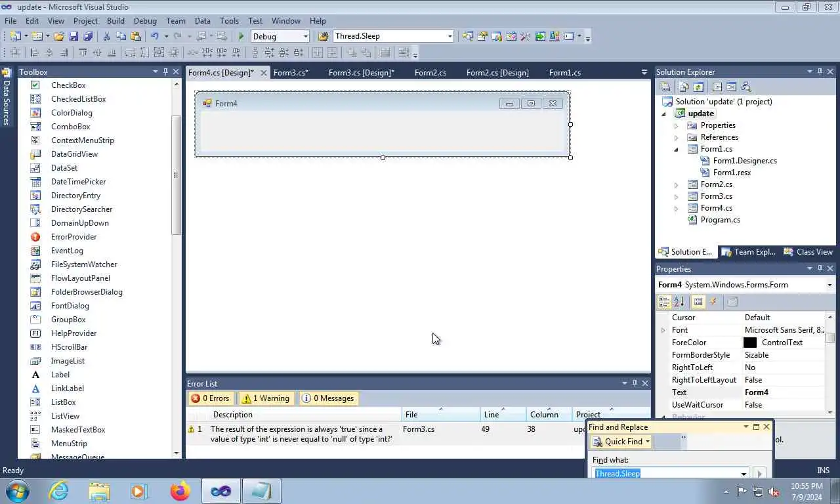This screenshot has width=840, height=504.
Task: Click the Cut scissors icon
Action: click(x=106, y=36)
